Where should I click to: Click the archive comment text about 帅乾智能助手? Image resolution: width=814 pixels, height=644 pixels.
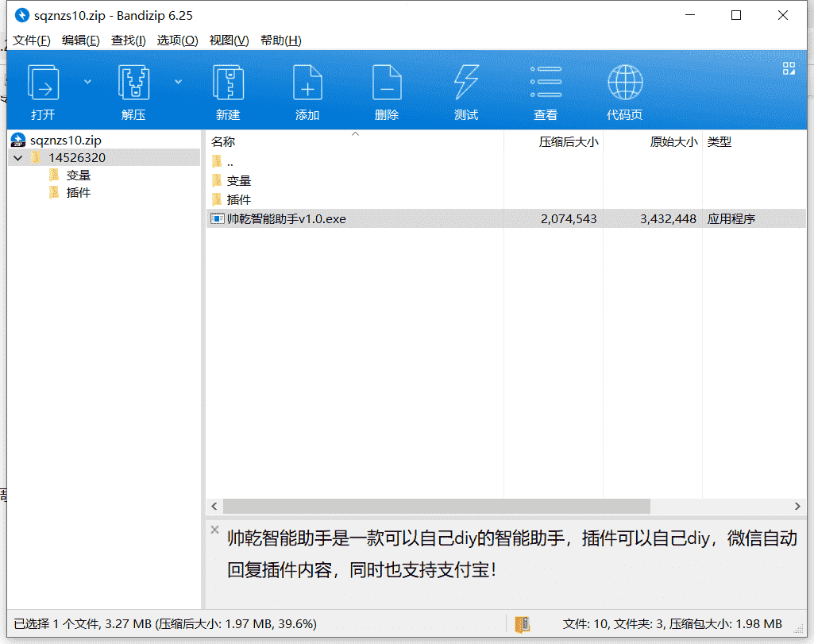click(512, 554)
